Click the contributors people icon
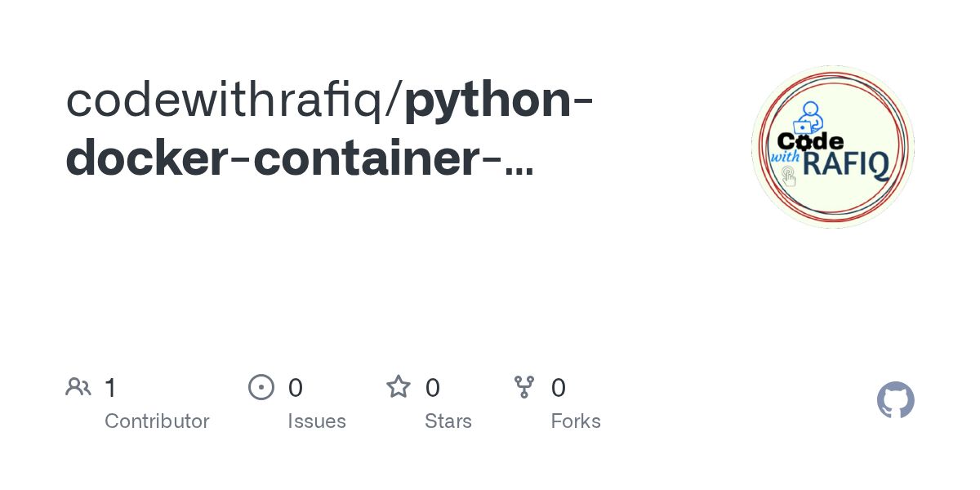Viewport: 980px width, 490px height. 78,386
